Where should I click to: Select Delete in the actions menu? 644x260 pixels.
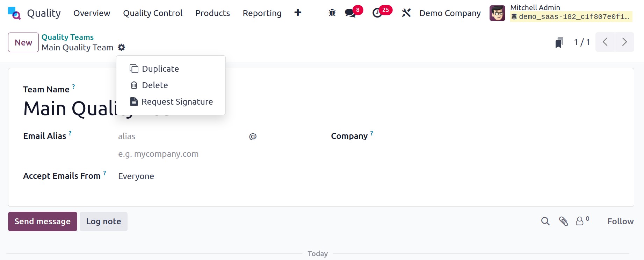point(155,85)
